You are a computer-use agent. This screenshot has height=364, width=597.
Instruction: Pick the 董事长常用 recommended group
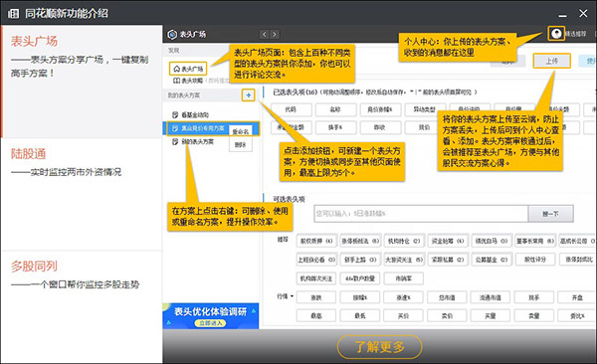point(535,241)
